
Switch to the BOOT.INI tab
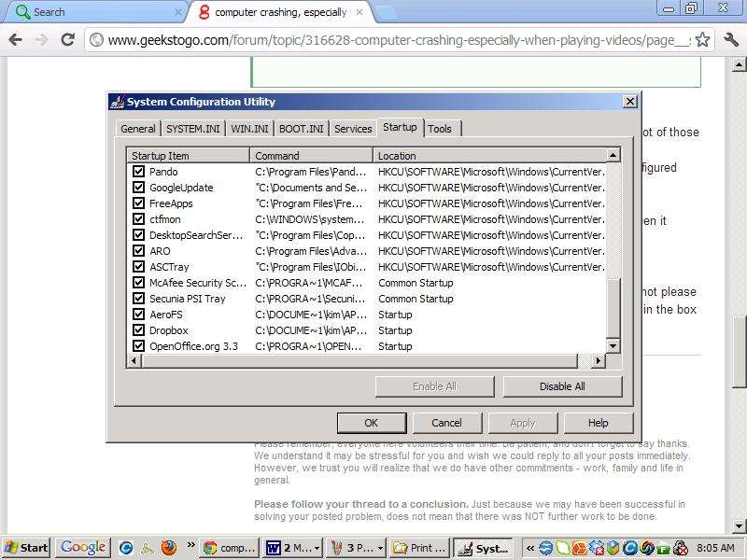coord(301,129)
